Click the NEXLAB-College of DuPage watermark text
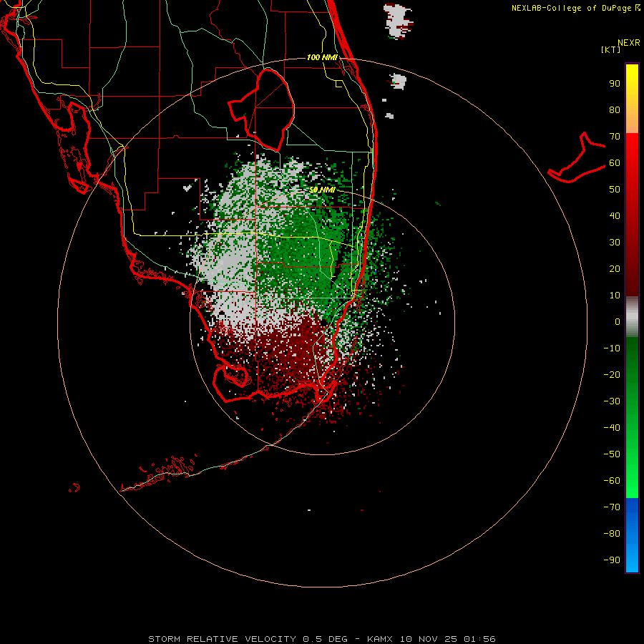The height and width of the screenshot is (644, 644). (575, 8)
